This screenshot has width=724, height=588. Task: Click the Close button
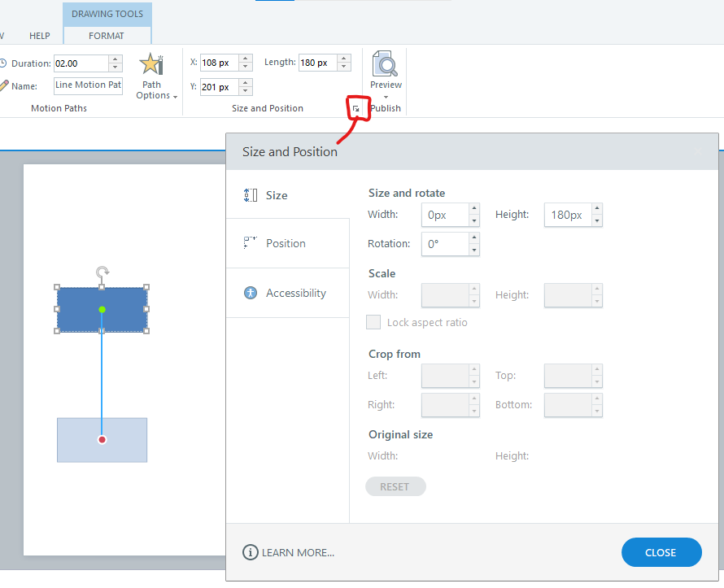661,552
